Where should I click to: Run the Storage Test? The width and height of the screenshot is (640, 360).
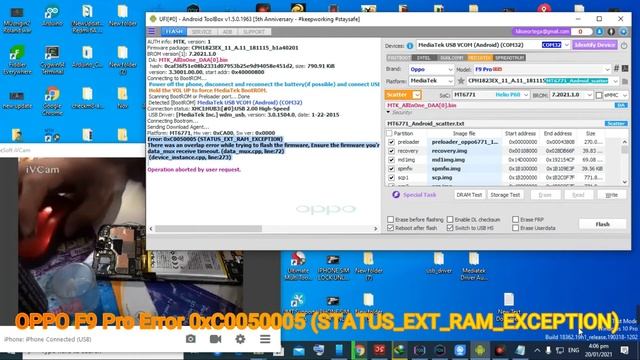coord(505,195)
